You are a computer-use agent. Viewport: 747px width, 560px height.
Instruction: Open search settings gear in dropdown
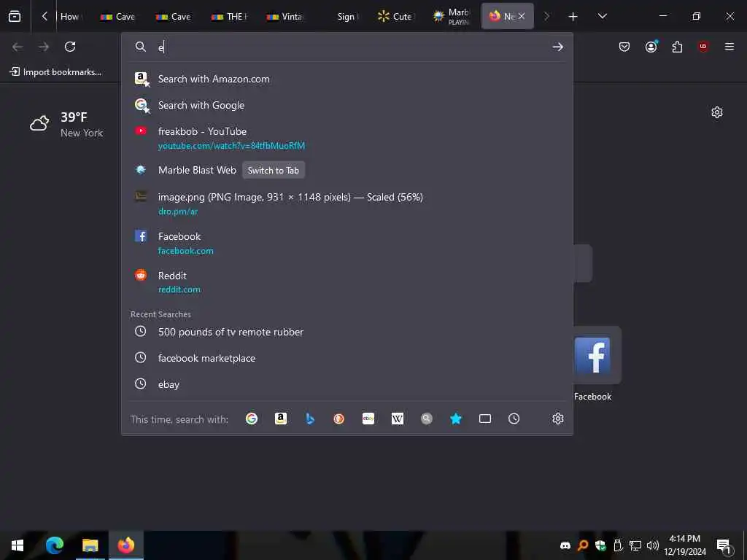pyautogui.click(x=558, y=419)
